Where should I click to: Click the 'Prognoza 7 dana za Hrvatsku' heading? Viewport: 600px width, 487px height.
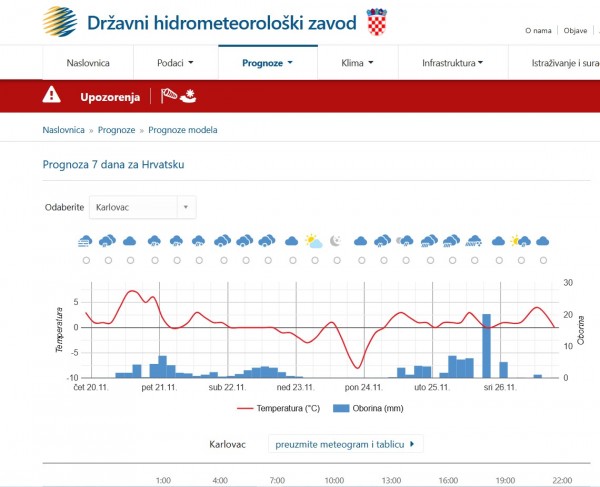(113, 165)
